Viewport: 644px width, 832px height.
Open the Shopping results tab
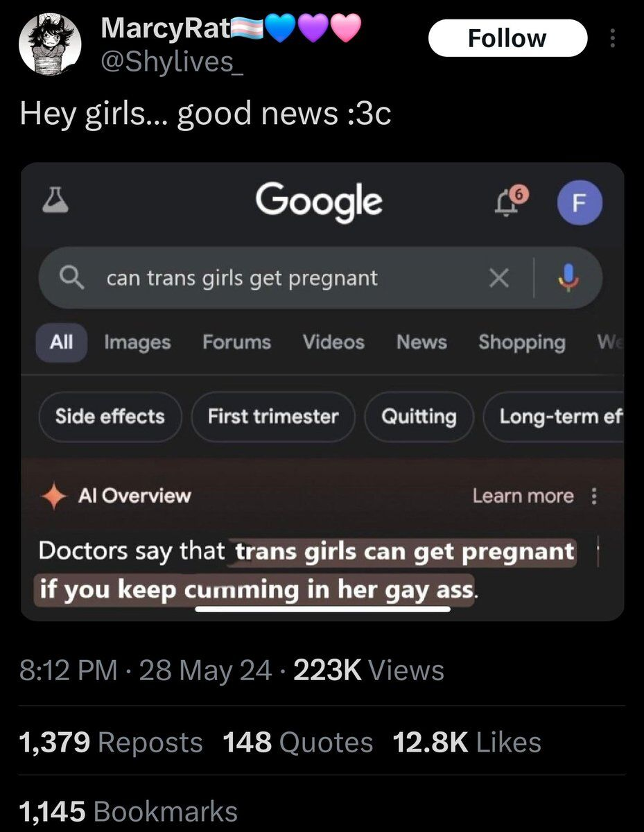[x=521, y=343]
